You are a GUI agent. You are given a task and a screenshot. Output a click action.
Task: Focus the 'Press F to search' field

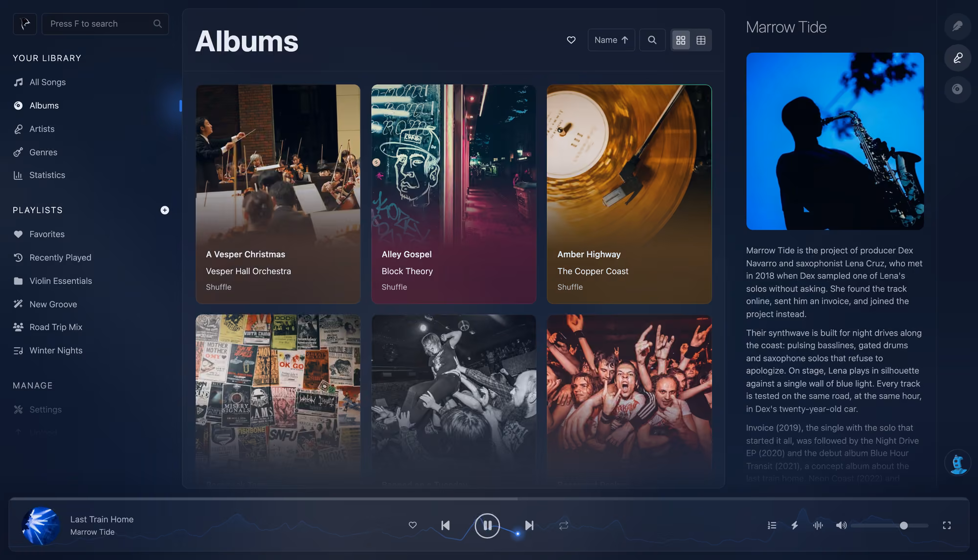click(105, 23)
